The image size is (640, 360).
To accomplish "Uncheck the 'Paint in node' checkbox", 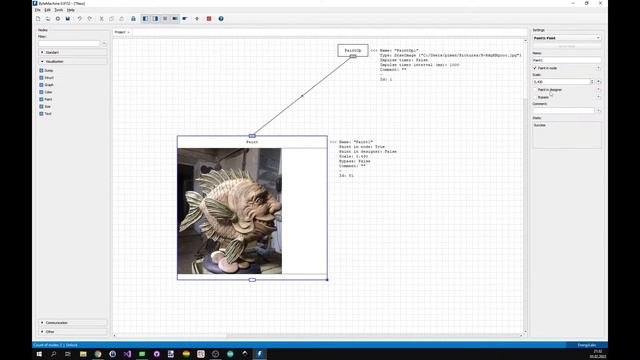I will coord(535,68).
